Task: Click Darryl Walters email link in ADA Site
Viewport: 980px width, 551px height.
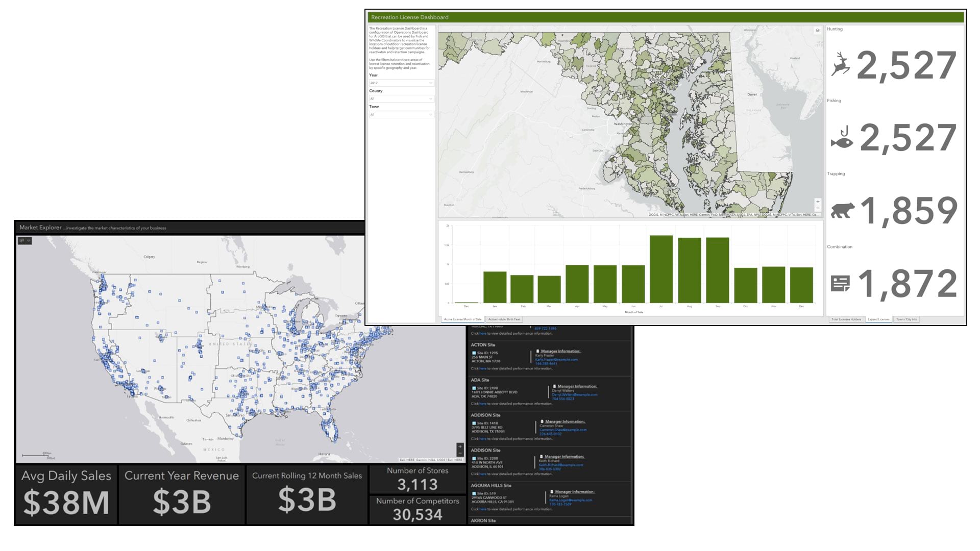Action: pos(574,395)
